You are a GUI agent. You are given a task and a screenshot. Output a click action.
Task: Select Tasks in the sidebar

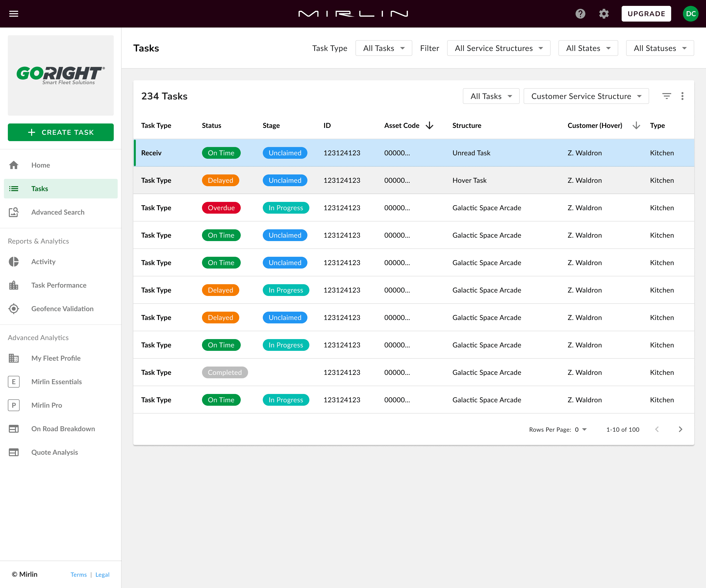61,188
